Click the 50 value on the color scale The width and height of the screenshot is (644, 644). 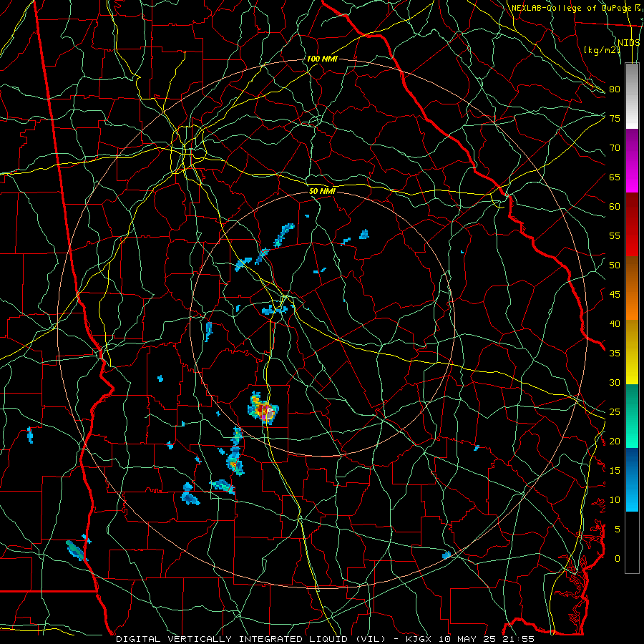[615, 265]
